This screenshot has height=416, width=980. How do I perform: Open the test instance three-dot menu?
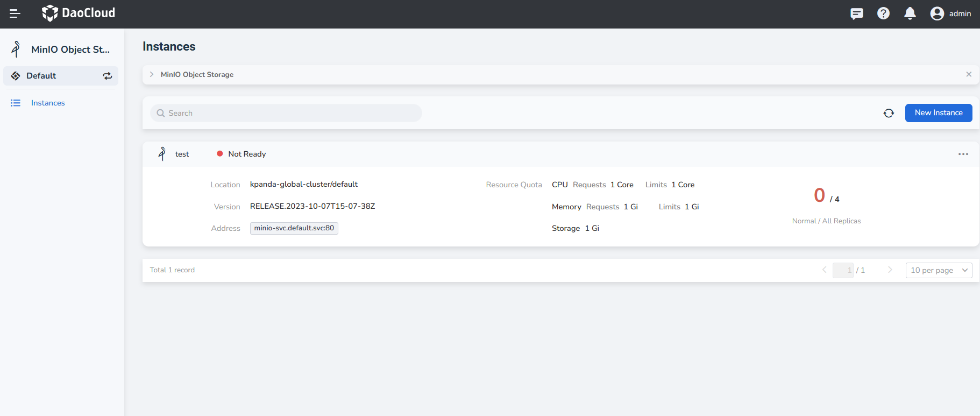pos(963,154)
